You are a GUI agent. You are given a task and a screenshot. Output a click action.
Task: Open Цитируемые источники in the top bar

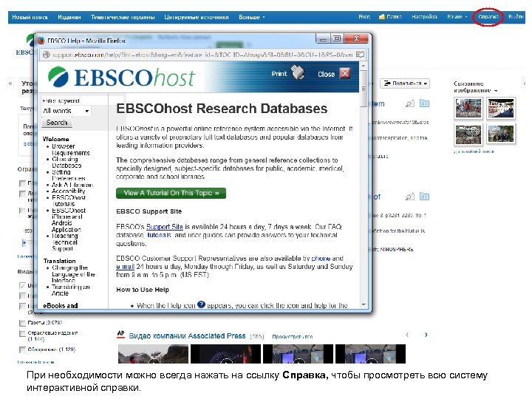[x=197, y=17]
